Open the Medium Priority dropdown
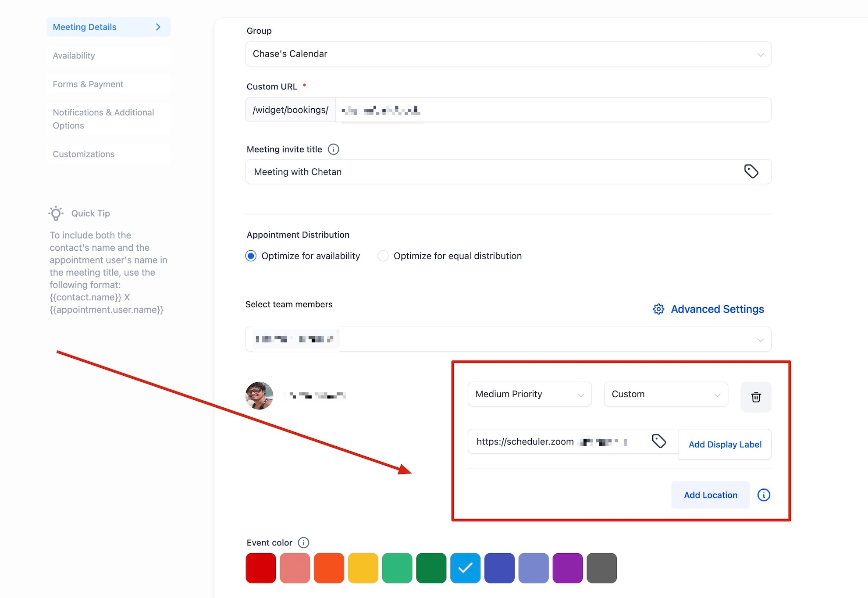The image size is (868, 598). tap(529, 394)
